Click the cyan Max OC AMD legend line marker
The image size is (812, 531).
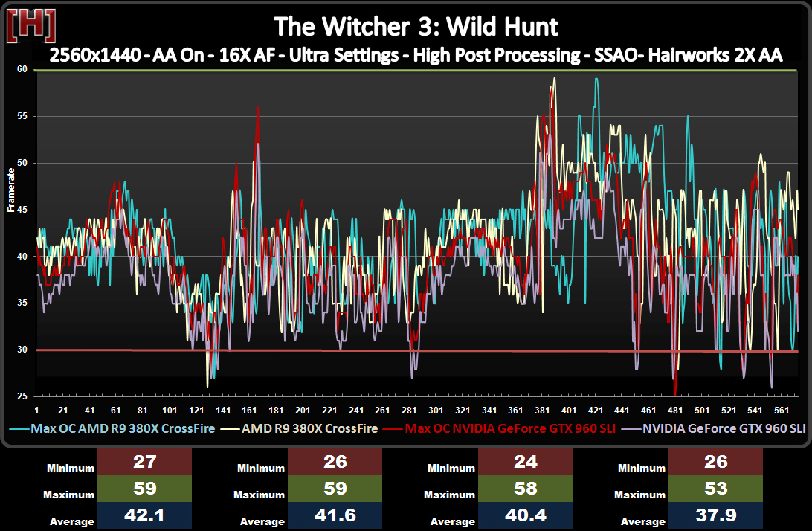[19, 429]
